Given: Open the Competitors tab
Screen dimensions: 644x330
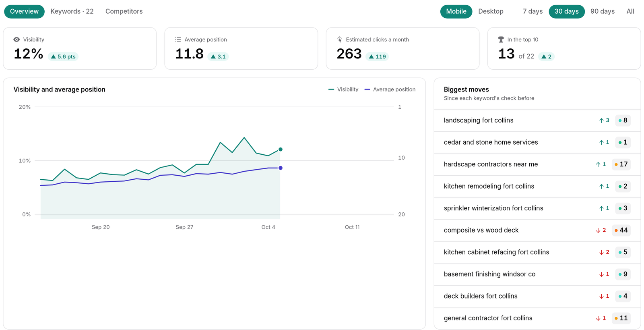Looking at the screenshot, I should click(x=124, y=11).
